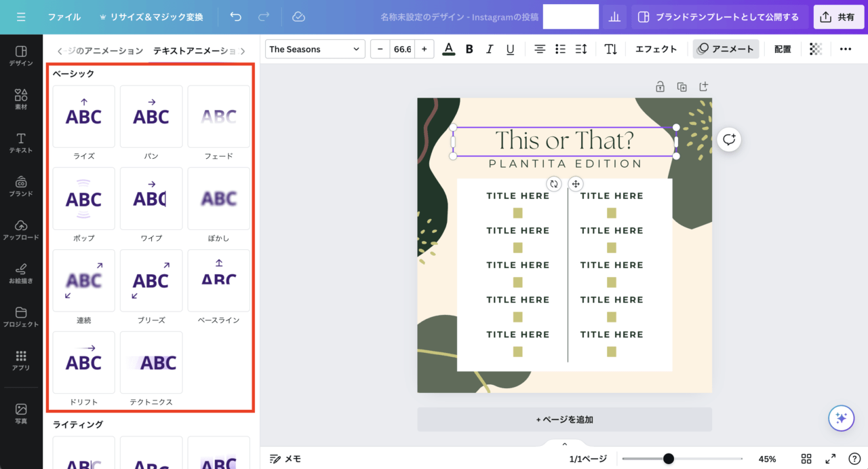Open The Seasons font dropdown
Viewport: 868px width, 469px height.
click(315, 49)
